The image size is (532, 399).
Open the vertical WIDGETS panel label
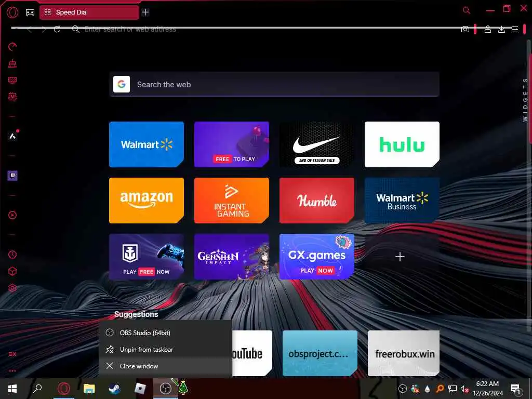pos(525,100)
